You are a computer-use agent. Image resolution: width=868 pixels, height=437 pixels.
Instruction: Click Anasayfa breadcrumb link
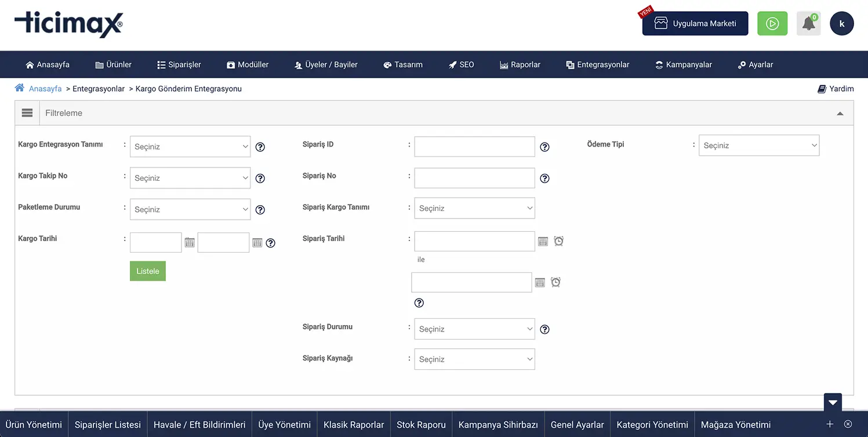[x=45, y=89]
